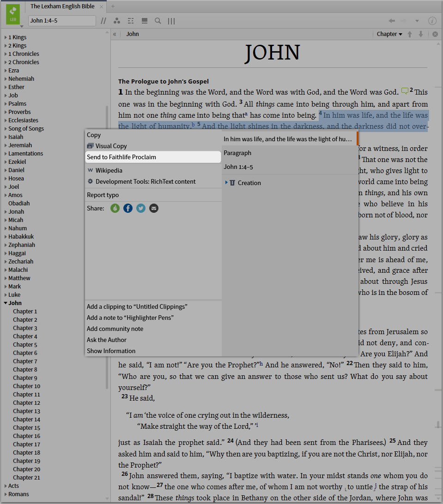443x504 pixels.
Task: Click the Creation topic icon
Action: (232, 183)
